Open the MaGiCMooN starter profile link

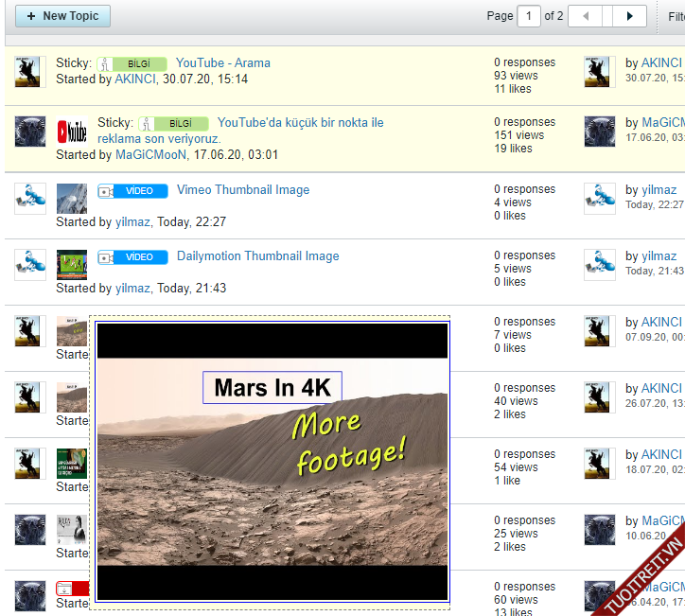[151, 154]
